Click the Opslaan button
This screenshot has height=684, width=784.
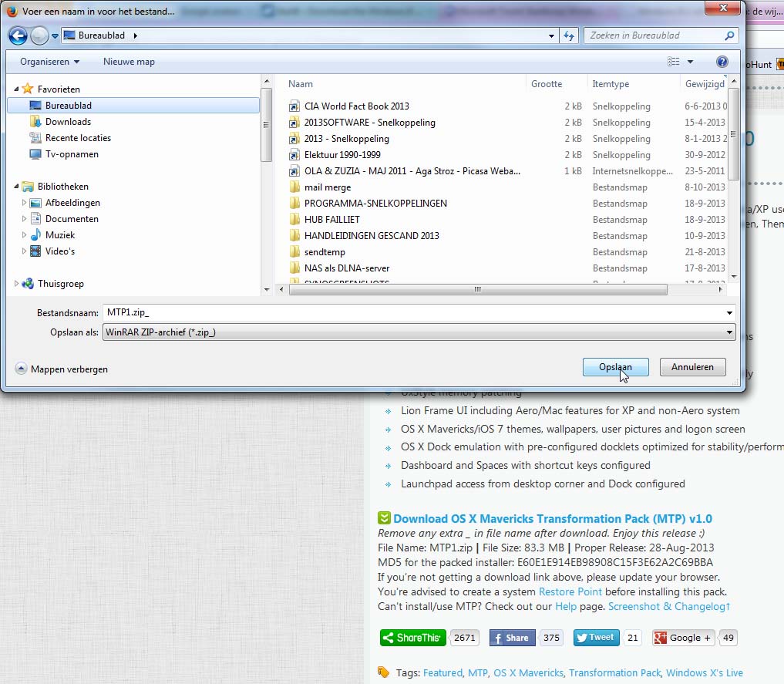[615, 367]
